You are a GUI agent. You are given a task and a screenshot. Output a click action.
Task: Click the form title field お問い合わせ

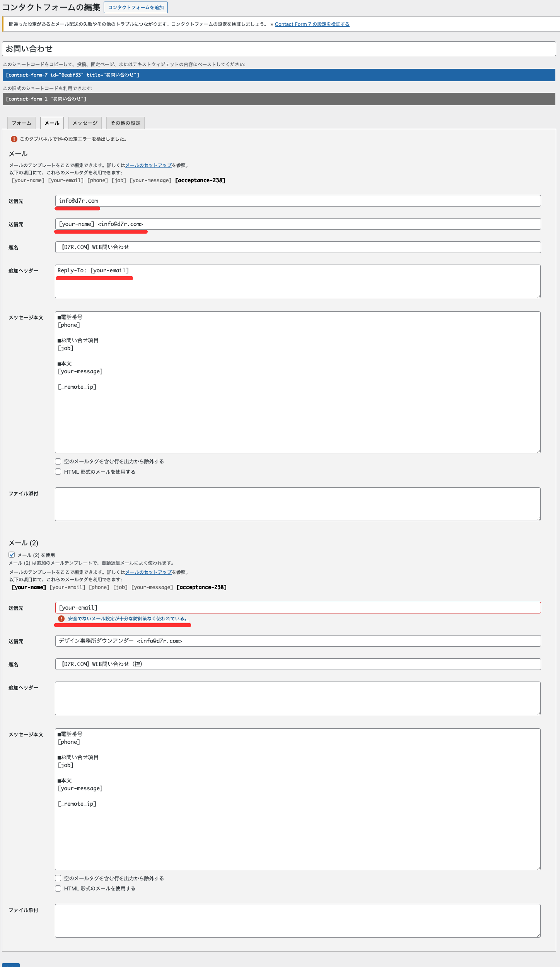(278, 49)
